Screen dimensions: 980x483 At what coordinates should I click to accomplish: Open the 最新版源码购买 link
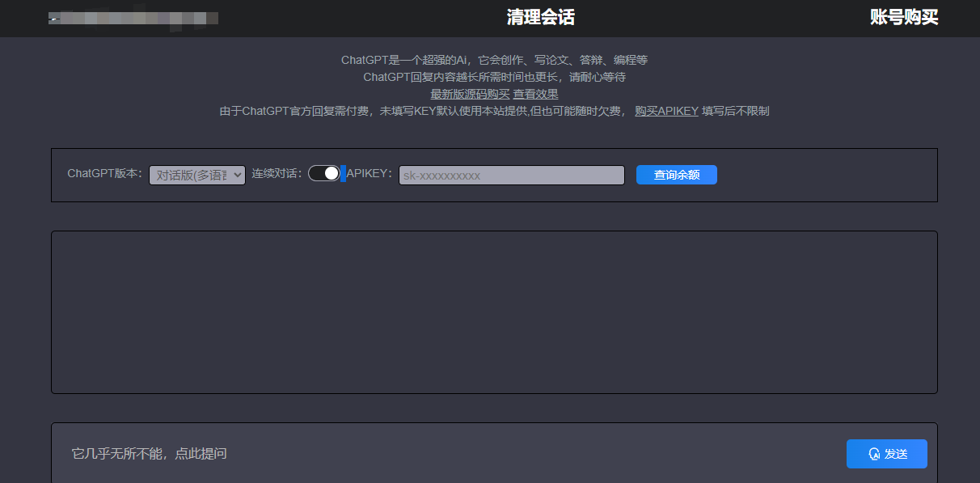tap(470, 94)
